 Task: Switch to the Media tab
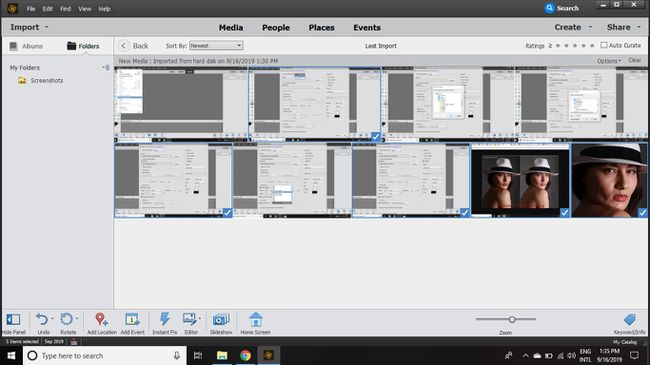click(231, 27)
